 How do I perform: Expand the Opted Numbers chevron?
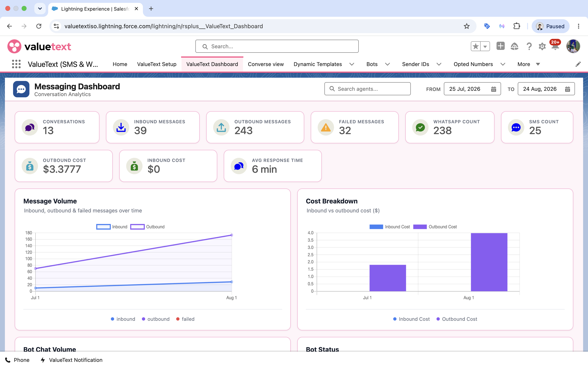click(503, 64)
